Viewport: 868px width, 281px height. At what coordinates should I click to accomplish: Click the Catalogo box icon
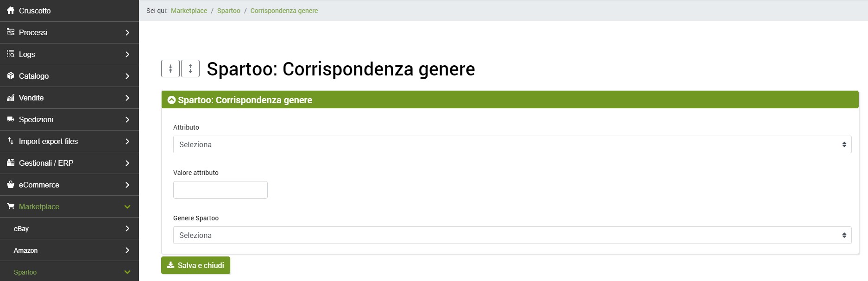point(11,76)
